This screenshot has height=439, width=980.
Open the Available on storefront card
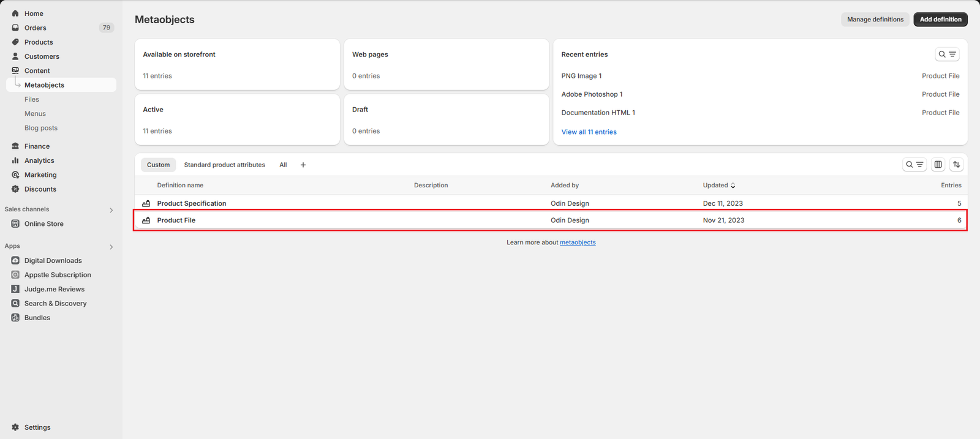tap(237, 65)
